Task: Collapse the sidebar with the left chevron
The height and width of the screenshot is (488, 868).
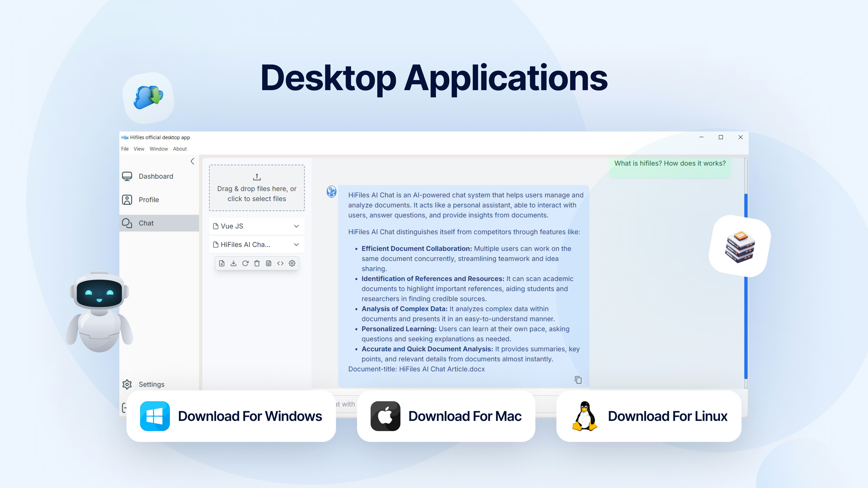Action: [x=192, y=161]
